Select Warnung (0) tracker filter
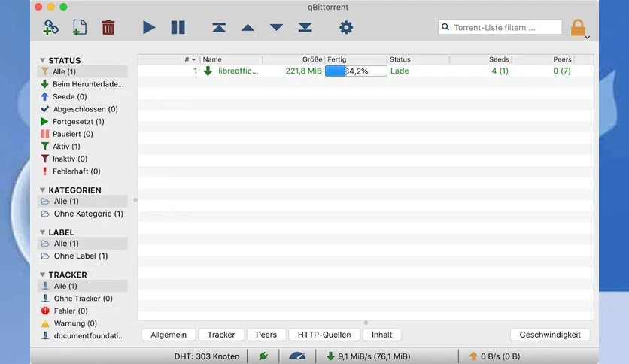This screenshot has height=364, width=629. point(82,323)
